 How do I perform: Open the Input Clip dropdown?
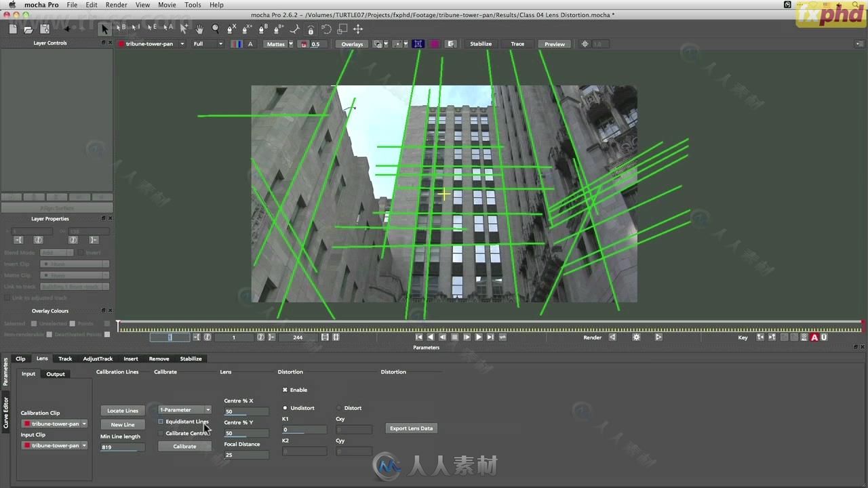point(55,445)
